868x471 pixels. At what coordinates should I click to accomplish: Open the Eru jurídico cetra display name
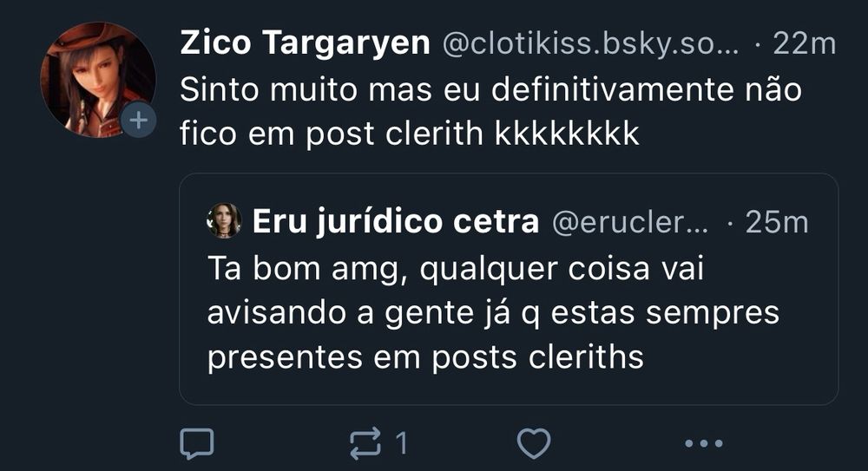[395, 222]
